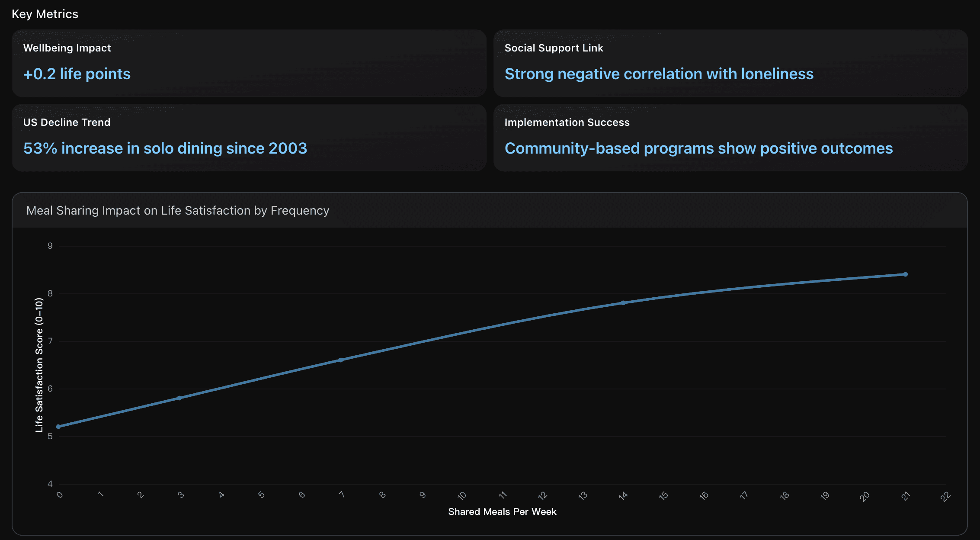
Task: Click 'Life Satisfaction Score' y-axis label
Action: (39, 365)
